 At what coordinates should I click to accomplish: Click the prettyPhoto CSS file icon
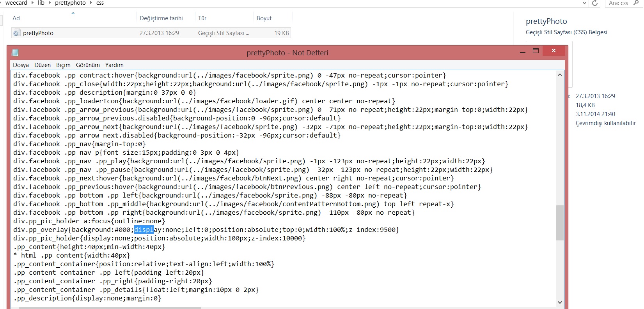point(17,33)
